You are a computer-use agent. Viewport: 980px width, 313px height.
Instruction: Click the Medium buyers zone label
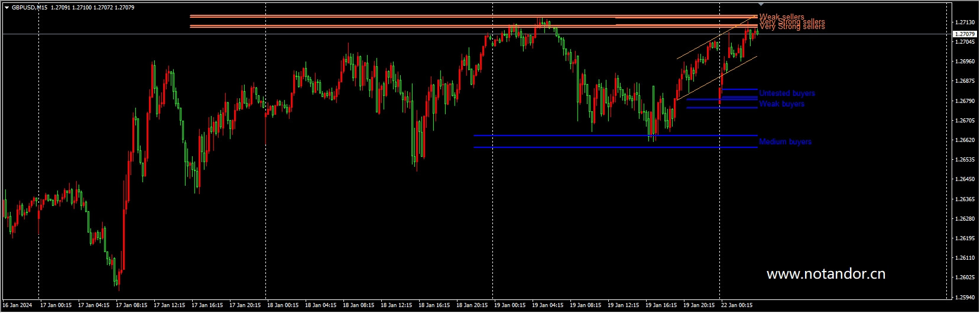pyautogui.click(x=785, y=142)
